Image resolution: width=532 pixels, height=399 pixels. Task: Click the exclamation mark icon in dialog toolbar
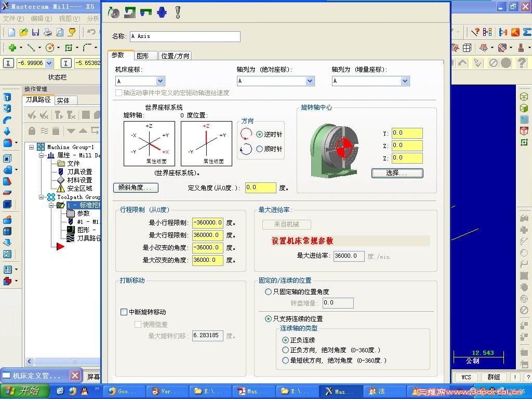(178, 12)
